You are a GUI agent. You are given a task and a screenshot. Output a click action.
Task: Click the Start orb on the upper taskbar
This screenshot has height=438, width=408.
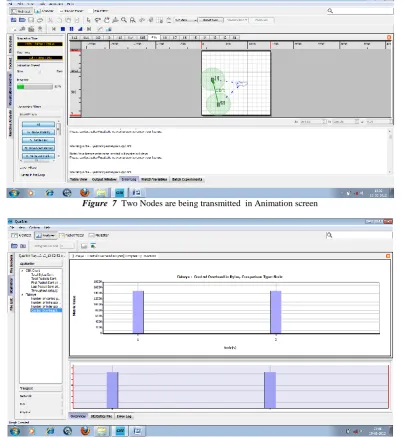tap(14, 193)
